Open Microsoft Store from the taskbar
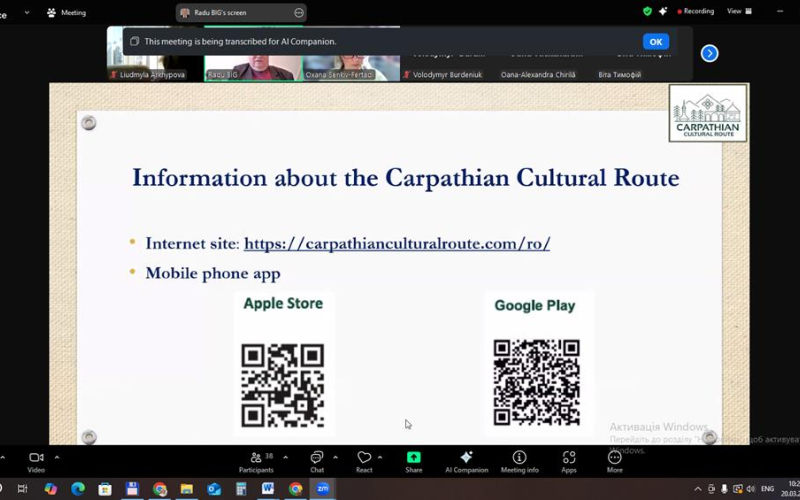800x500 pixels. (x=105, y=489)
